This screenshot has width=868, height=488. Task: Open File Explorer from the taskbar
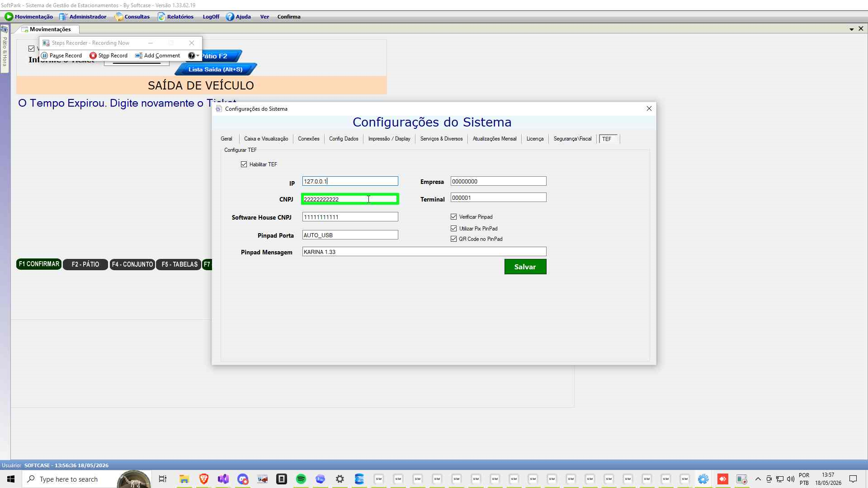tap(184, 479)
